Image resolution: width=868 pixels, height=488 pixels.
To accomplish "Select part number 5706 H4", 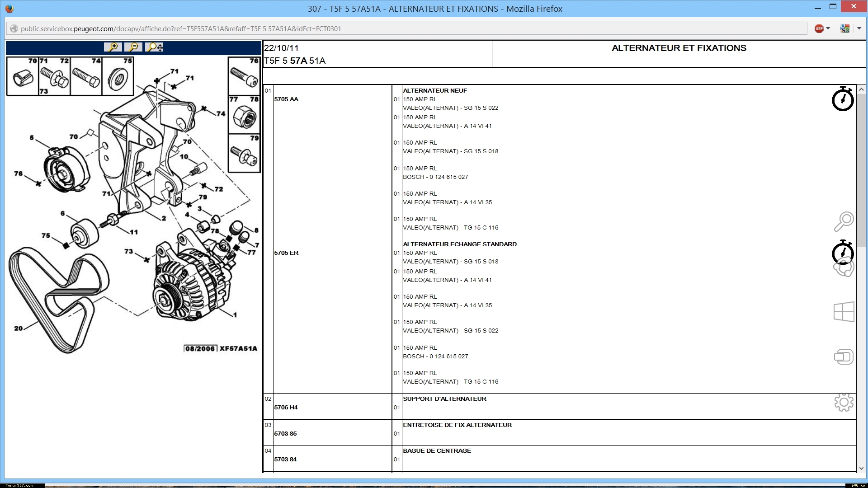I will [x=286, y=407].
